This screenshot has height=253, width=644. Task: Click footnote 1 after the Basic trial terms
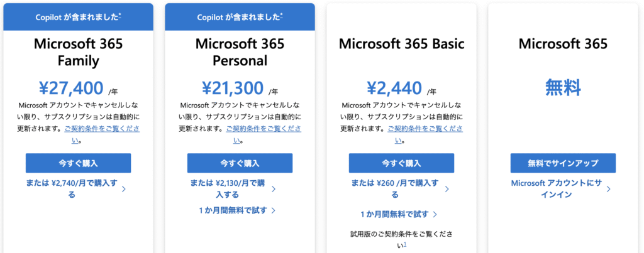[405, 244]
